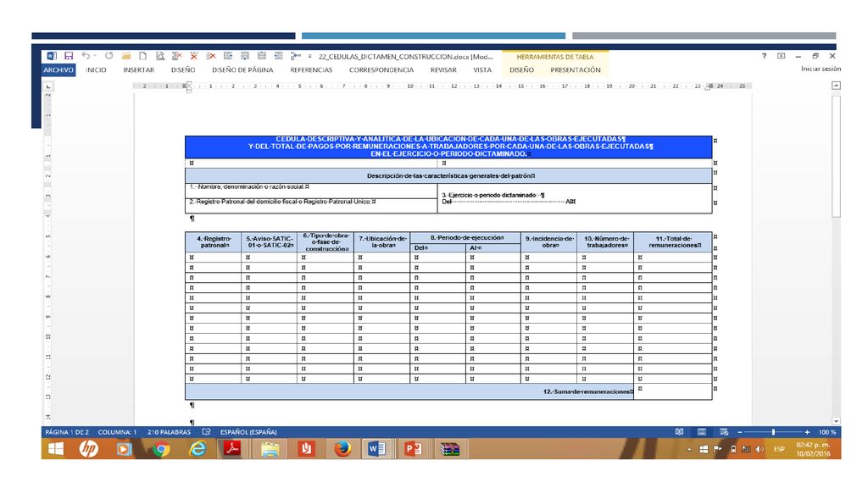This screenshot has height=488, width=868.
Task: Open the table tools DISEÑO tab
Action: pyautogui.click(x=521, y=70)
